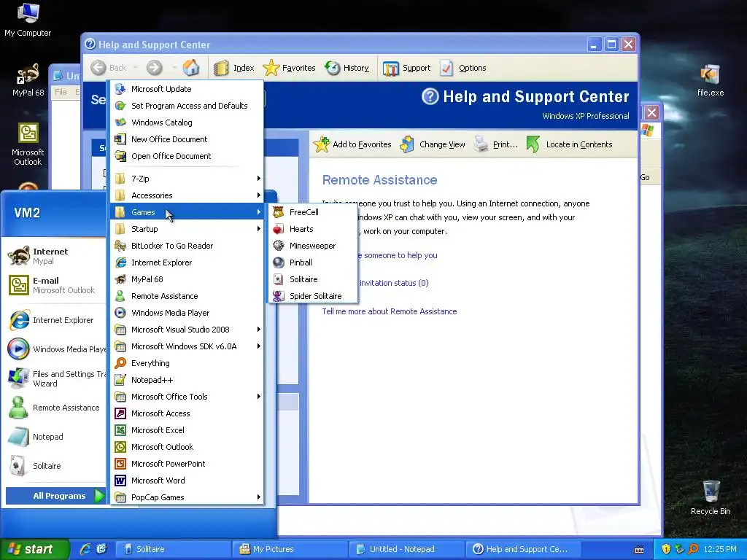
Task: Launch Internet Explorer from All Programs list
Action: pos(187,262)
